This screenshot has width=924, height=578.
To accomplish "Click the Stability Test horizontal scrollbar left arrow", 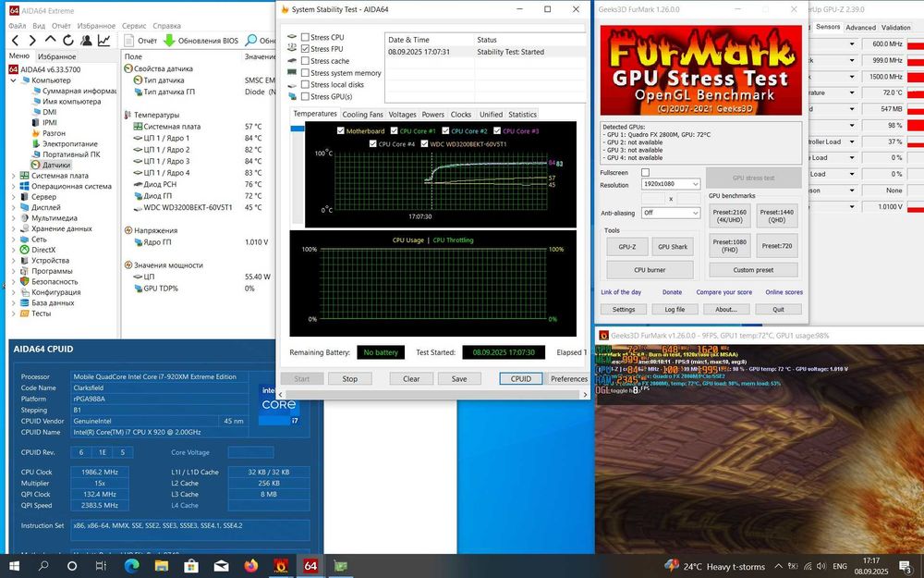I will (x=281, y=395).
